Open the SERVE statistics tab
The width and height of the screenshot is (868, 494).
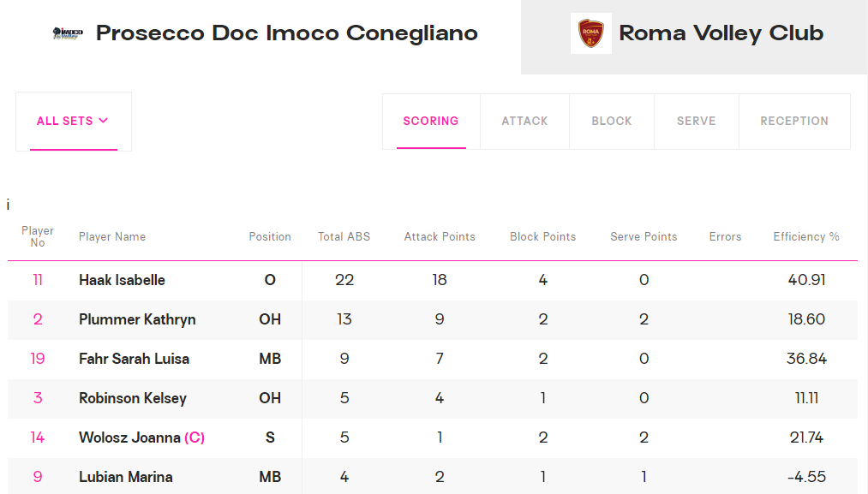[696, 122]
